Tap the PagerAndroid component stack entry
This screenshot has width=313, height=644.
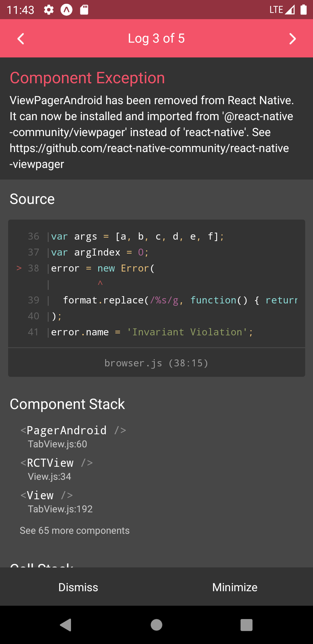(x=73, y=430)
